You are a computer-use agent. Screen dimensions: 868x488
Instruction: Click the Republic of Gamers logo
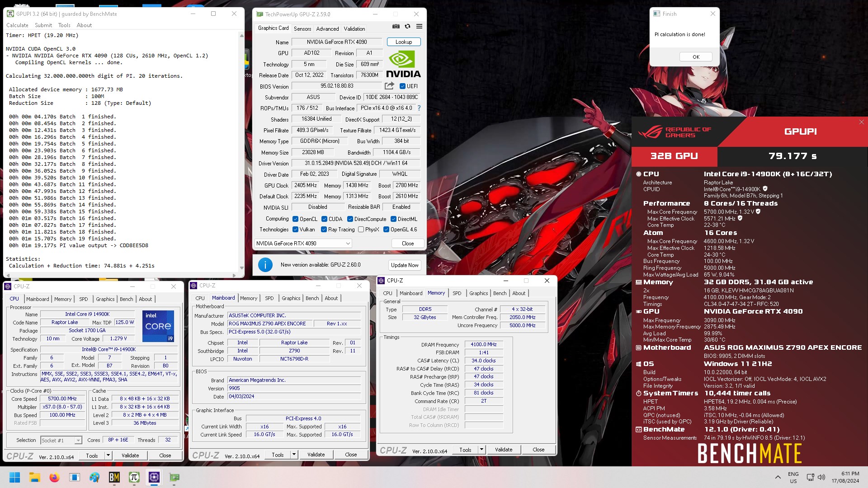674,132
